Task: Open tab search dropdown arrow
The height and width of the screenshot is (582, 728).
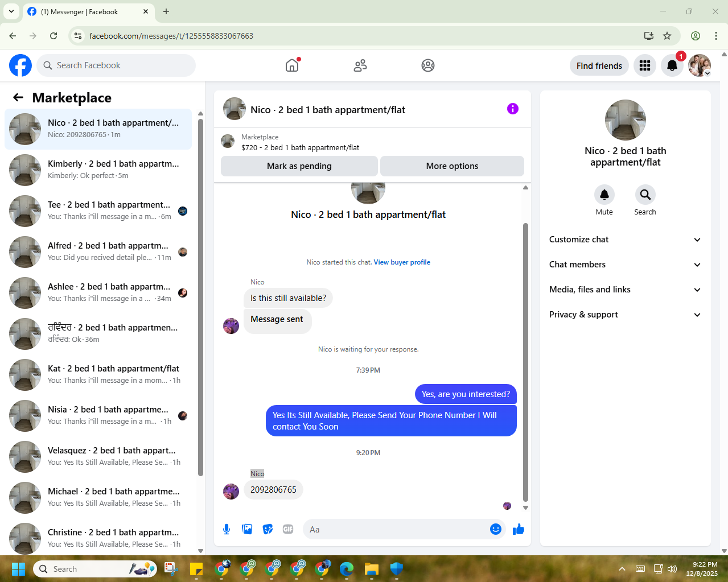Action: coord(11,11)
